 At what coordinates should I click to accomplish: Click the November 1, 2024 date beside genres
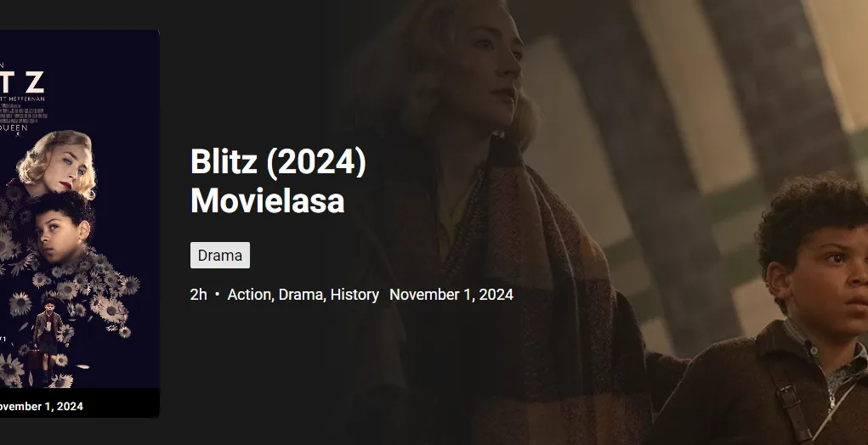(451, 295)
